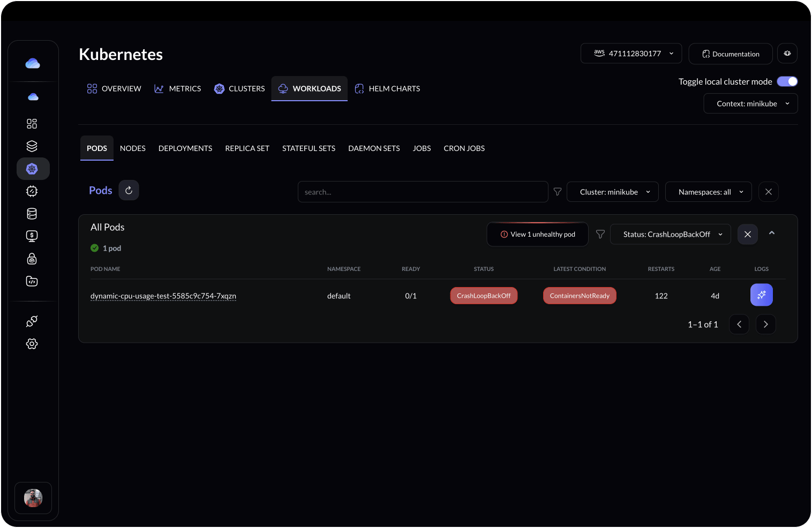812x528 pixels.
Task: Open the chip gauge sidebar icon
Action: [32, 191]
